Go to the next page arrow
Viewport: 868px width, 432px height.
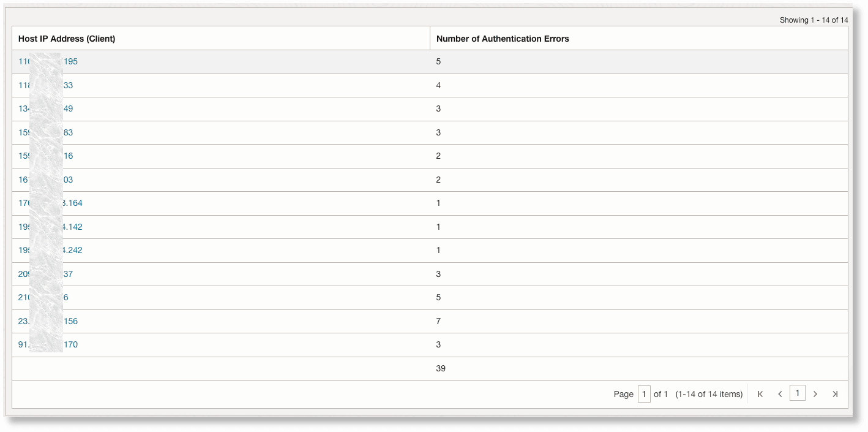coord(815,394)
